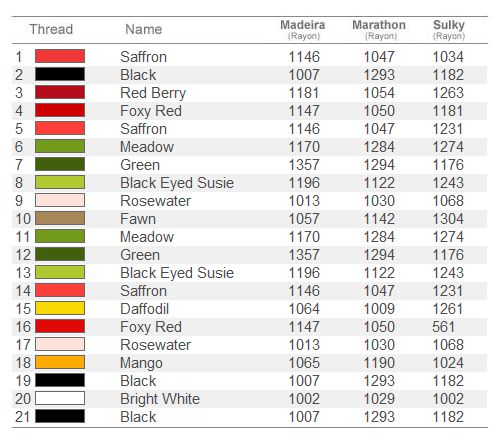
Task: Click the Rosewater swatch in row 9
Action: [x=60, y=200]
